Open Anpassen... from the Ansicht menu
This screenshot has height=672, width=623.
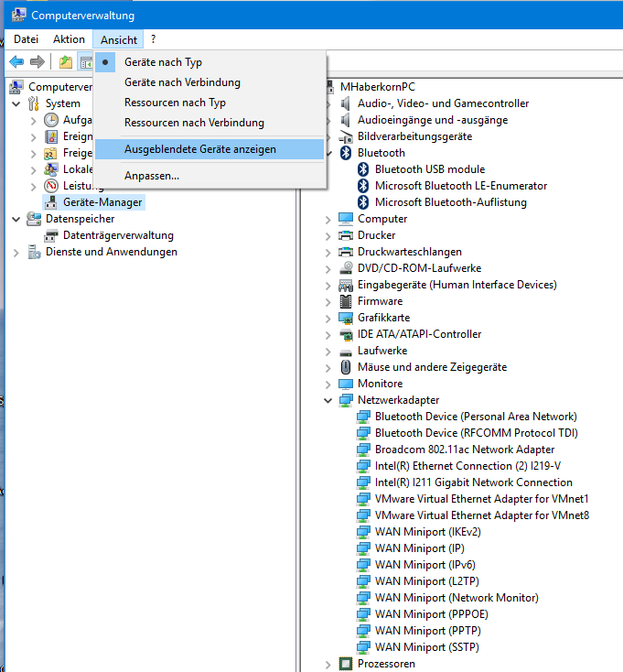point(209,176)
